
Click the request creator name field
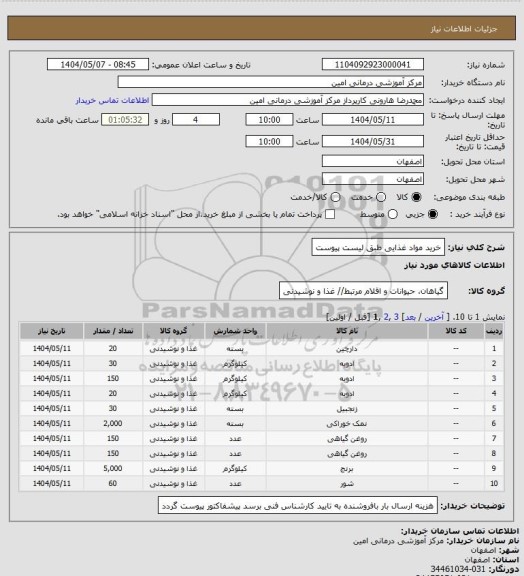pyautogui.click(x=288, y=100)
